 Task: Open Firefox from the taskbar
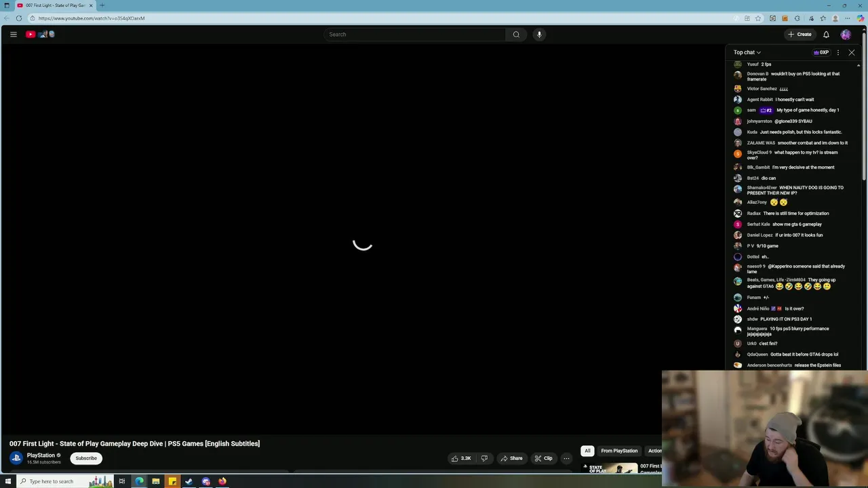222,481
